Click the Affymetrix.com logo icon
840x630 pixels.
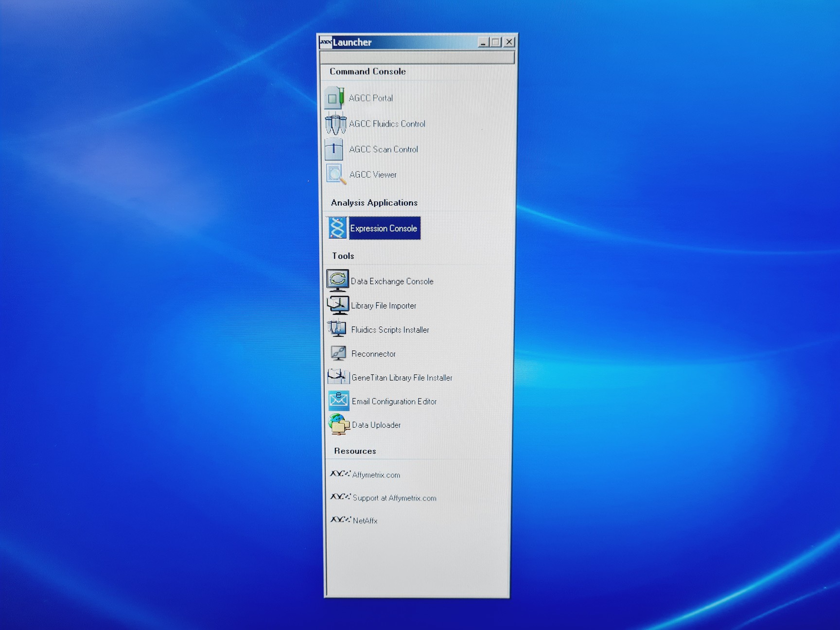(x=340, y=473)
